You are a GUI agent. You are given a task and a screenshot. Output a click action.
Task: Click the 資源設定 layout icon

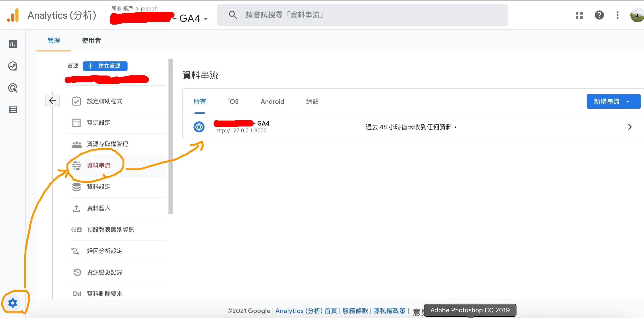click(x=76, y=123)
